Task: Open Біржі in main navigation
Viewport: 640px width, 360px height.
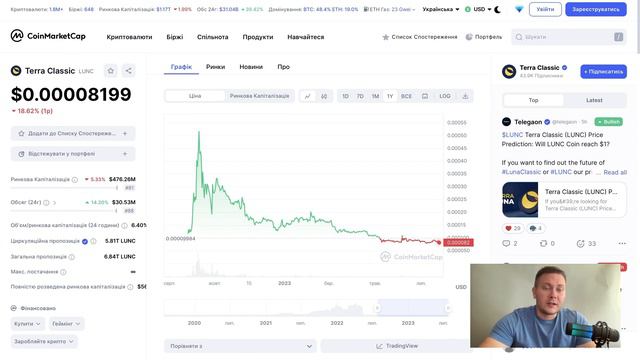Action: [x=175, y=37]
